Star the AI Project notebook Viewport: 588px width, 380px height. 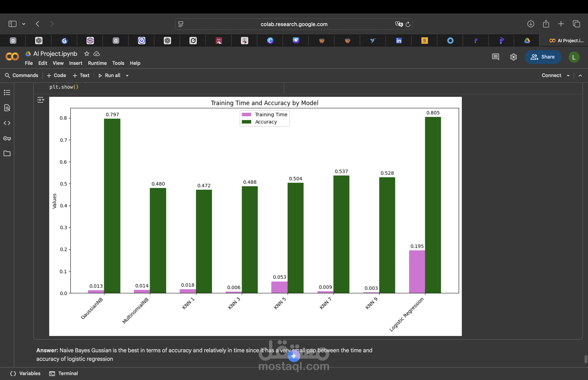click(x=87, y=54)
